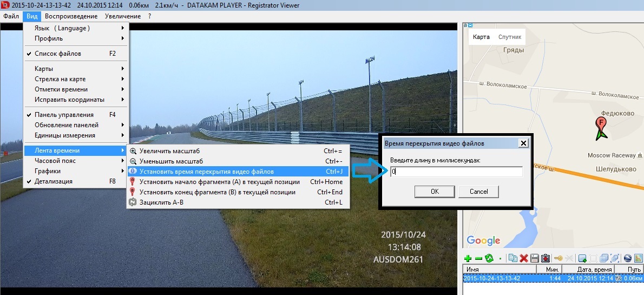Click the gold key icon
Viewport: 644px width, 295px height.
(558, 258)
